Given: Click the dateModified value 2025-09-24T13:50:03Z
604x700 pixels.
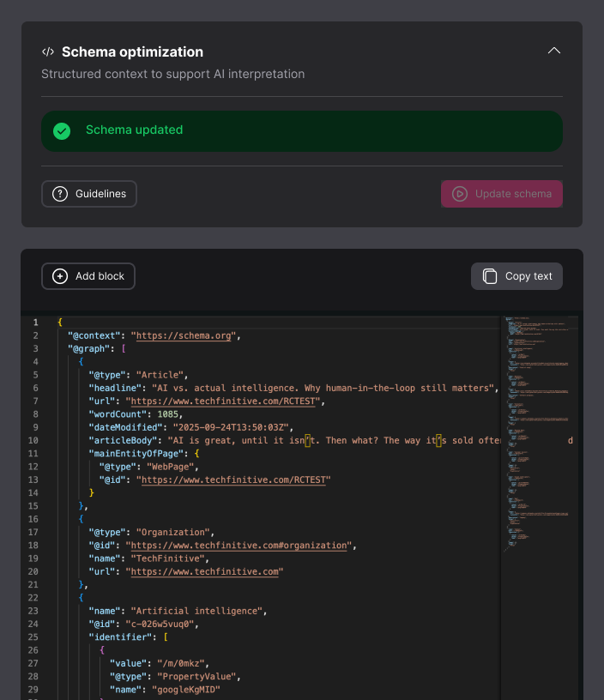Looking at the screenshot, I should (230, 427).
